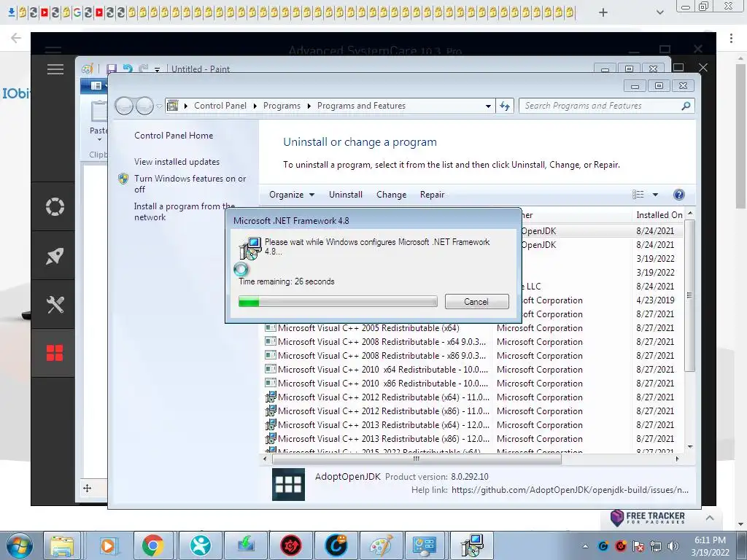
Task: Click the program list horizontal scrollbar
Action: pyautogui.click(x=417, y=459)
